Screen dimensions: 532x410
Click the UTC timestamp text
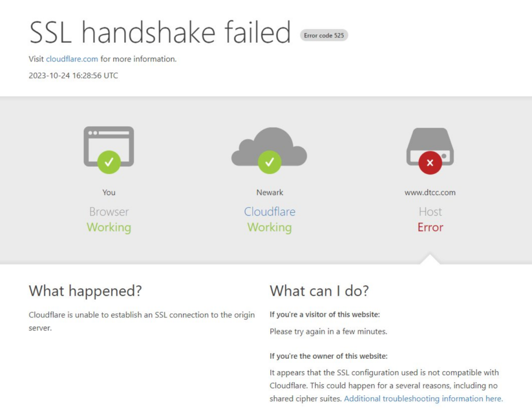pyautogui.click(x=73, y=76)
